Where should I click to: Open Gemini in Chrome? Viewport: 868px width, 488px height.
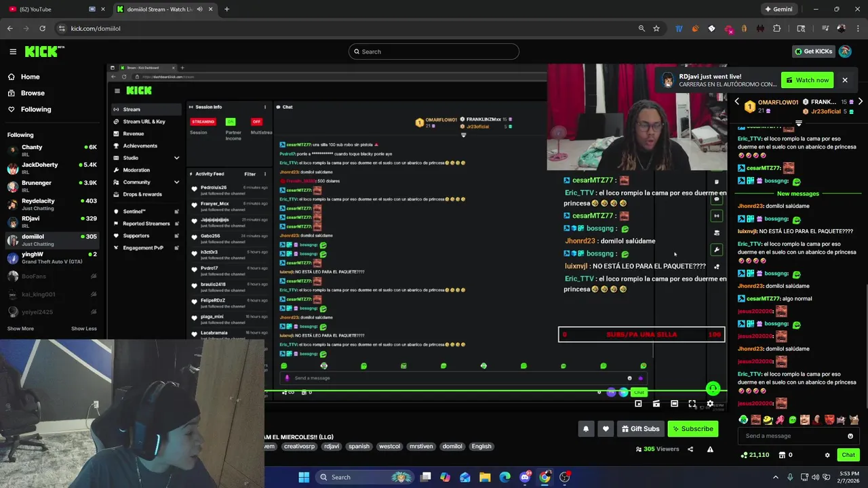778,9
